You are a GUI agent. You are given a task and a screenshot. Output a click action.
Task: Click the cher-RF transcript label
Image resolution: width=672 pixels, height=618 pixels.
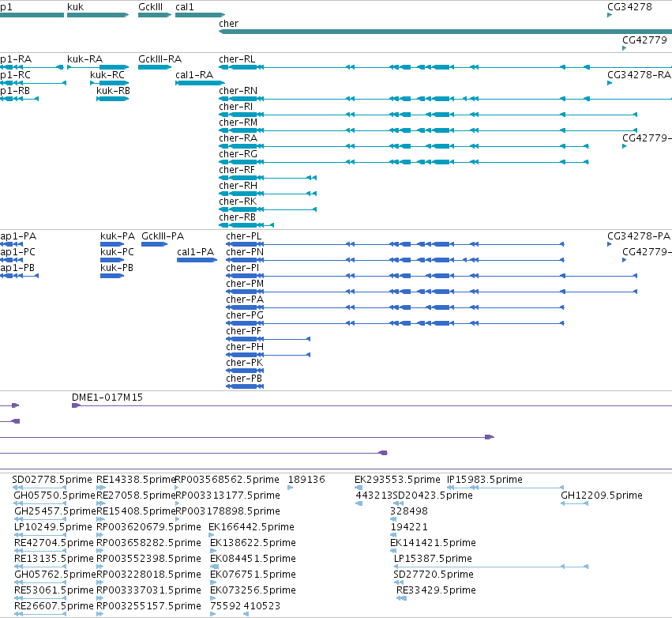point(237,170)
